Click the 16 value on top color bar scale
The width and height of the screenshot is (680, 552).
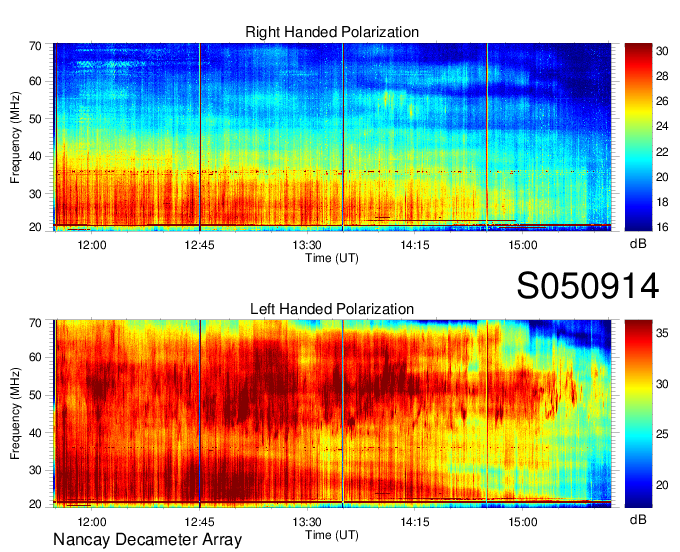662,227
